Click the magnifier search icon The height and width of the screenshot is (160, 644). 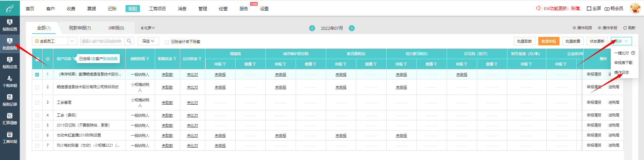click(x=129, y=41)
